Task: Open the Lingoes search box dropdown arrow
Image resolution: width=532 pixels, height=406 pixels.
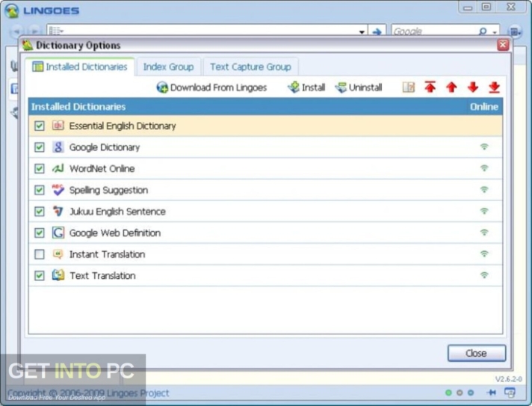Action: pos(362,32)
